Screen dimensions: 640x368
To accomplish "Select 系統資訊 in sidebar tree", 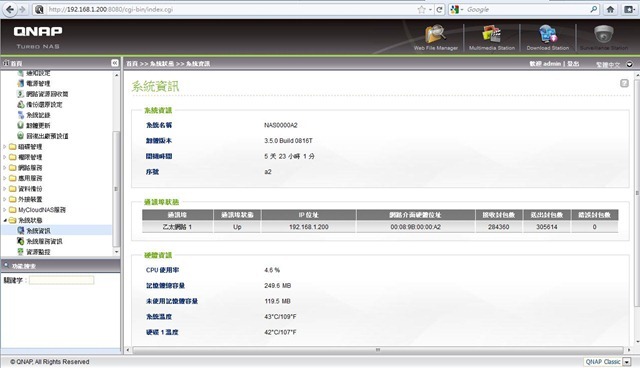I will [x=34, y=231].
